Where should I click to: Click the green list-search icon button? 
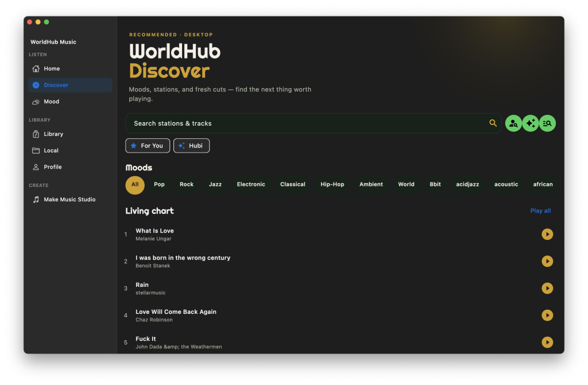547,123
